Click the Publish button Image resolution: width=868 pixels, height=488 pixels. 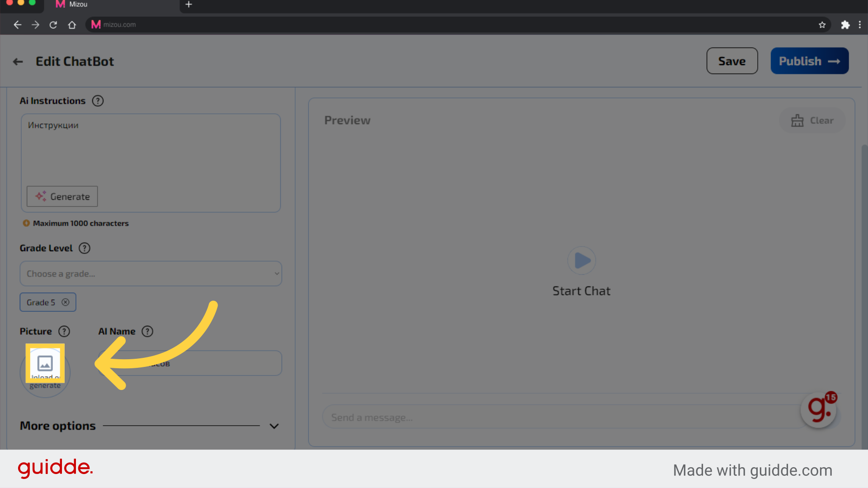[809, 61]
